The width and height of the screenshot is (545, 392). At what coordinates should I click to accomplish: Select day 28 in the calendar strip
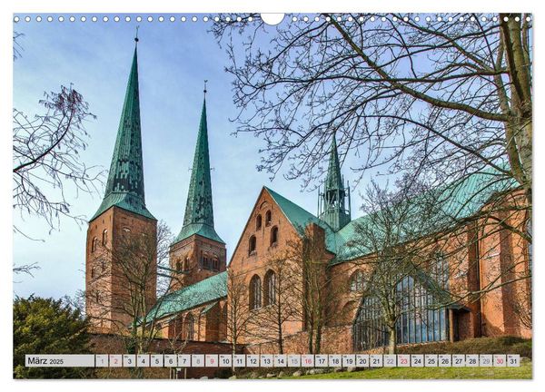[472, 361]
